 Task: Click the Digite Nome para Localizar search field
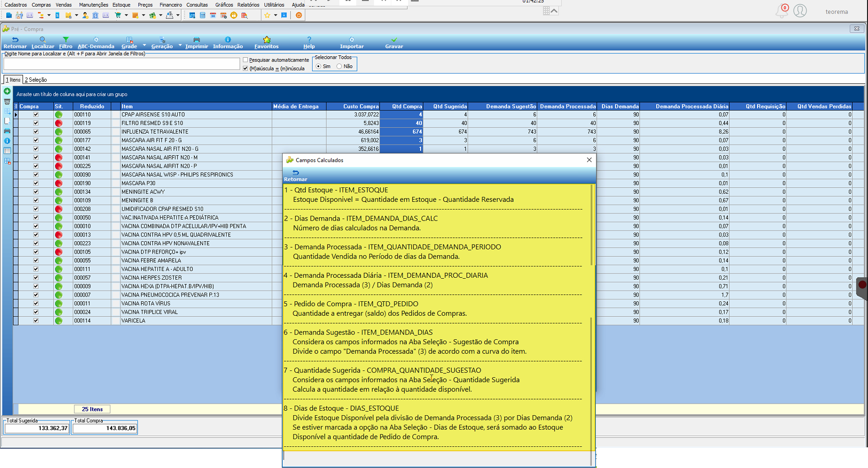(x=121, y=64)
